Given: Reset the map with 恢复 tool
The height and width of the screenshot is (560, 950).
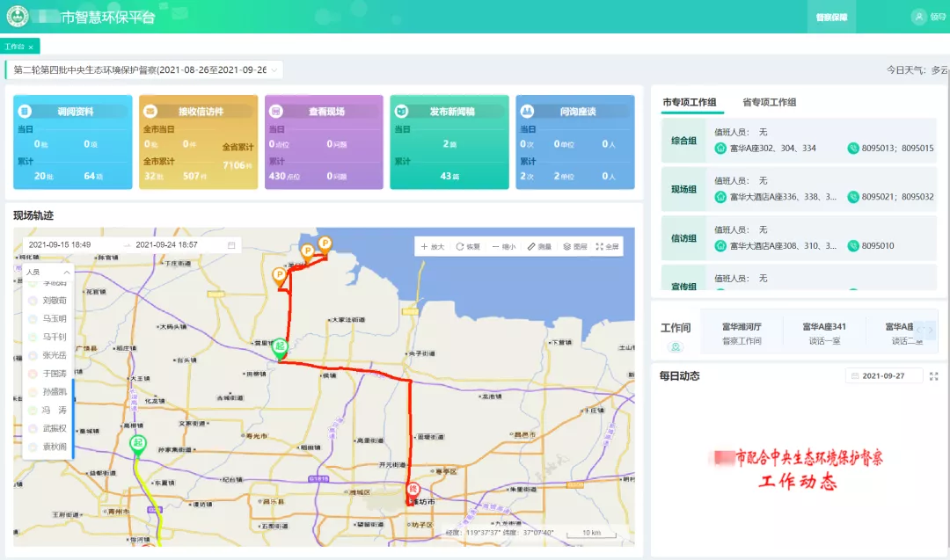Looking at the screenshot, I should pos(468,246).
